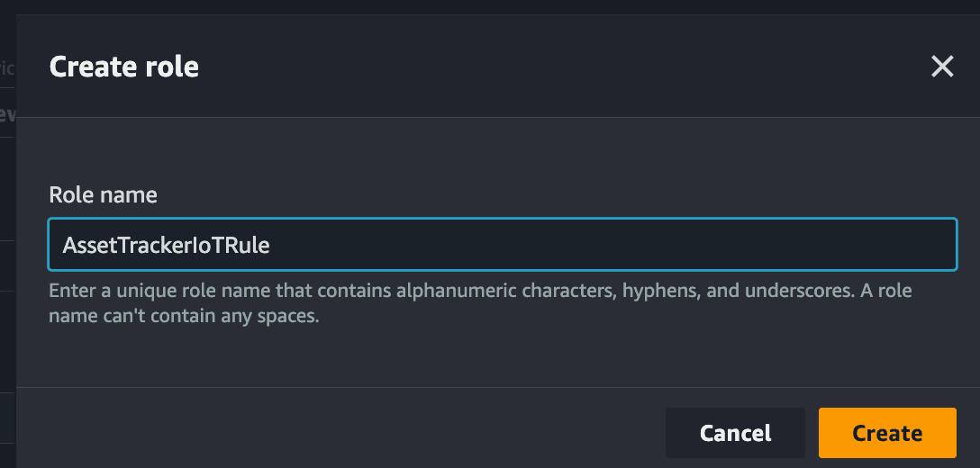Click the AssetTrackerIoTRule text in the field
This screenshot has height=468, width=980.
pos(167,245)
